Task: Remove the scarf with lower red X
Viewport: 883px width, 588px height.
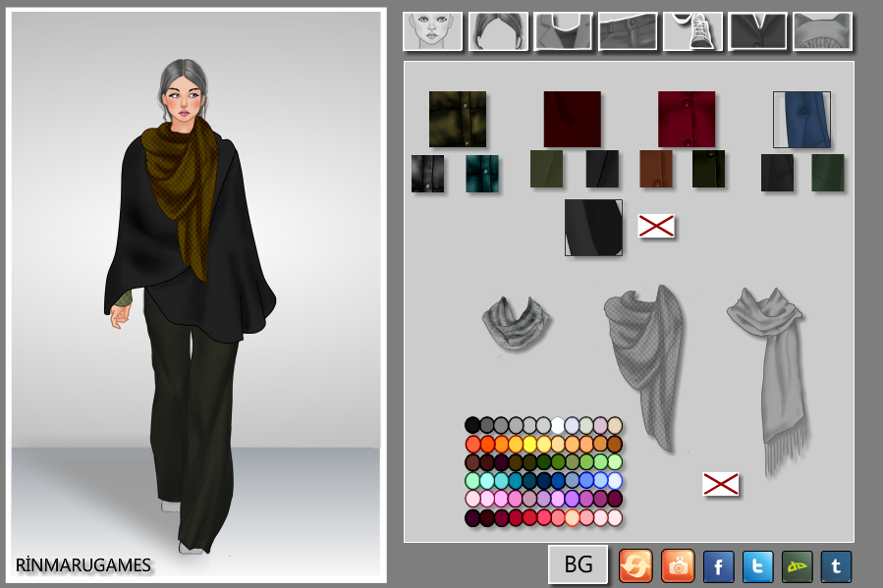Action: pos(721,484)
